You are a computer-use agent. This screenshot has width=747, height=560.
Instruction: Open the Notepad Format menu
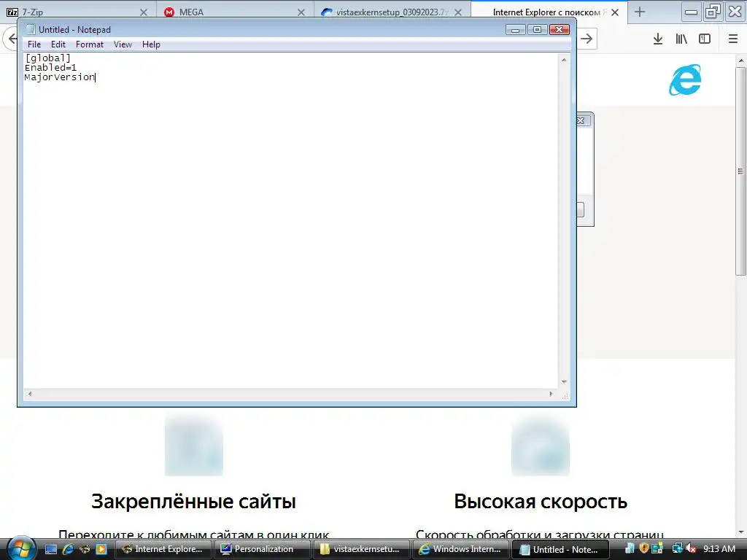(x=90, y=44)
